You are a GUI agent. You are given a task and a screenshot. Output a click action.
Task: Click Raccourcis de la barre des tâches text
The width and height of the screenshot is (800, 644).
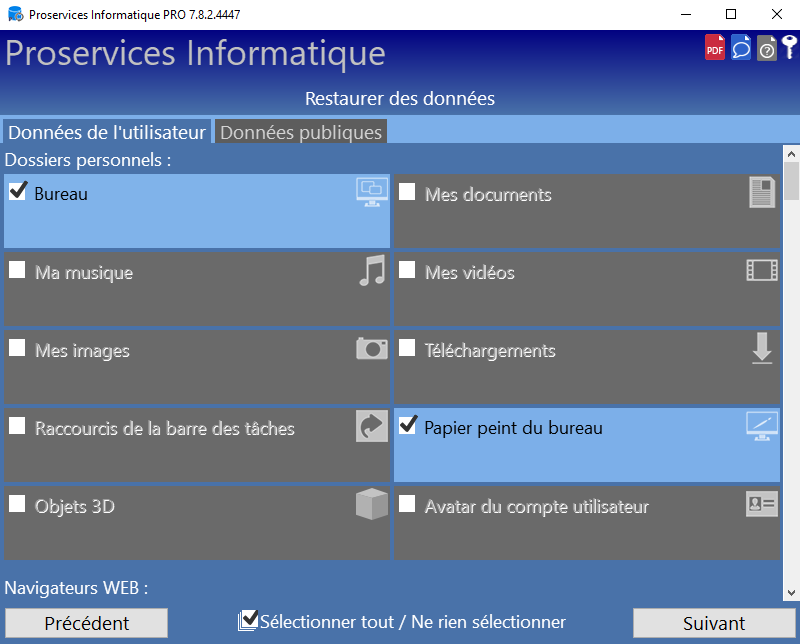(x=165, y=429)
